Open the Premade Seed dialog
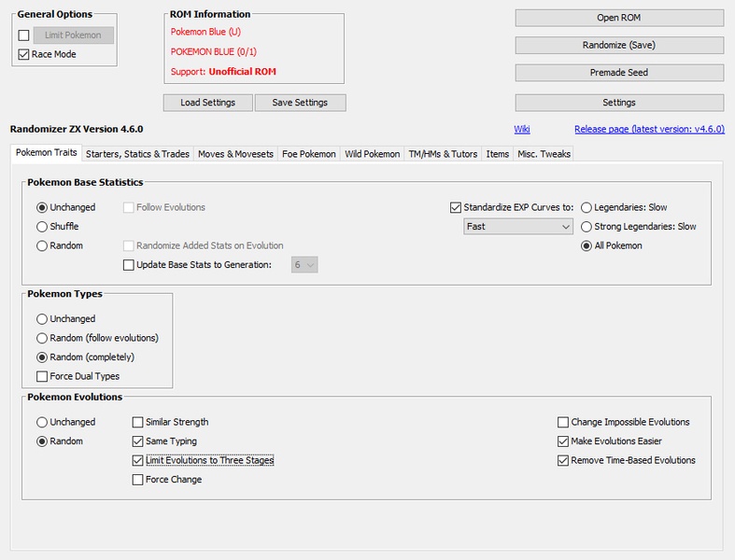 point(619,72)
